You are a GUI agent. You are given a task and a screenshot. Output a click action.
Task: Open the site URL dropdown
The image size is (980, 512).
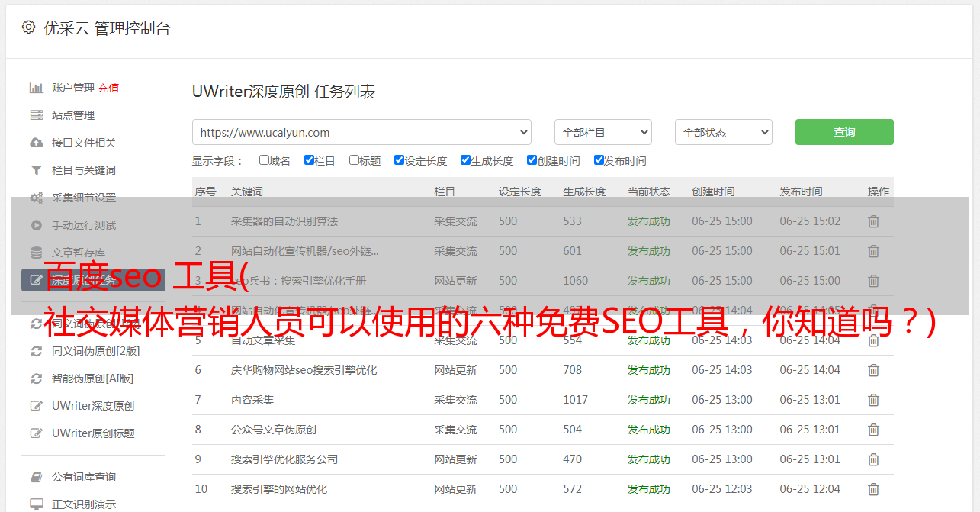361,132
